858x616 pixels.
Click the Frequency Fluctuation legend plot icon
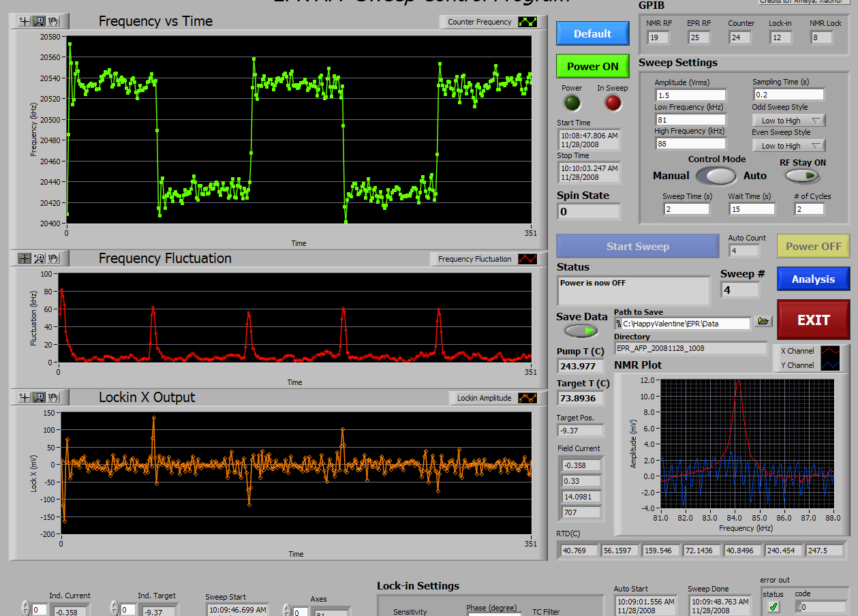[527, 259]
